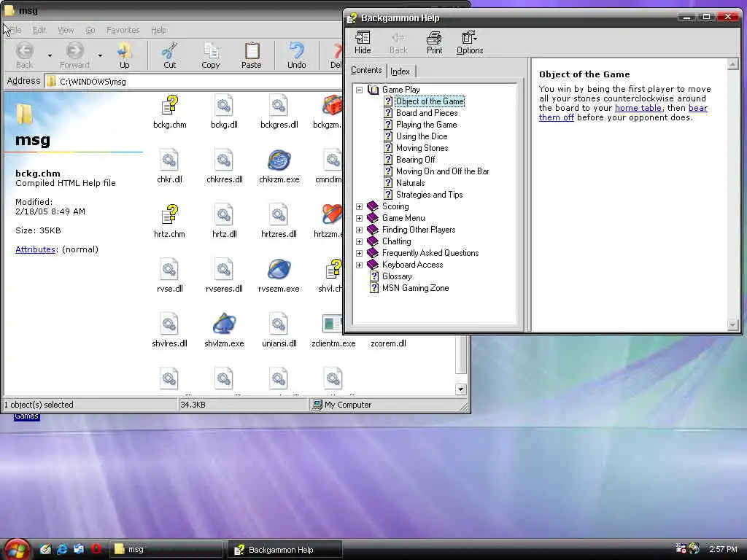Print the current help topic
The image size is (747, 560).
(434, 42)
